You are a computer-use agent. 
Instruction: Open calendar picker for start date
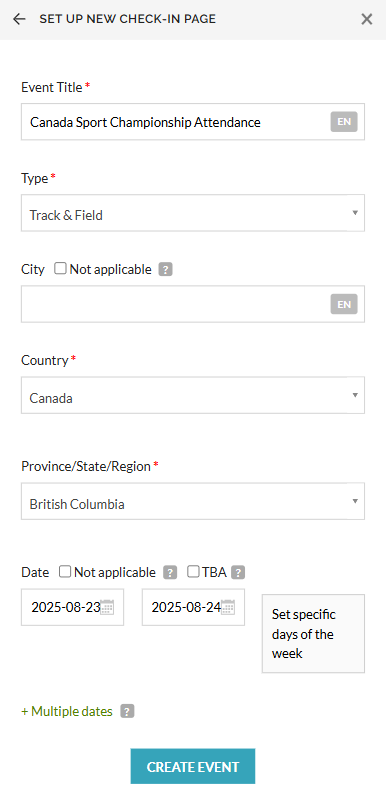pyautogui.click(x=107, y=607)
